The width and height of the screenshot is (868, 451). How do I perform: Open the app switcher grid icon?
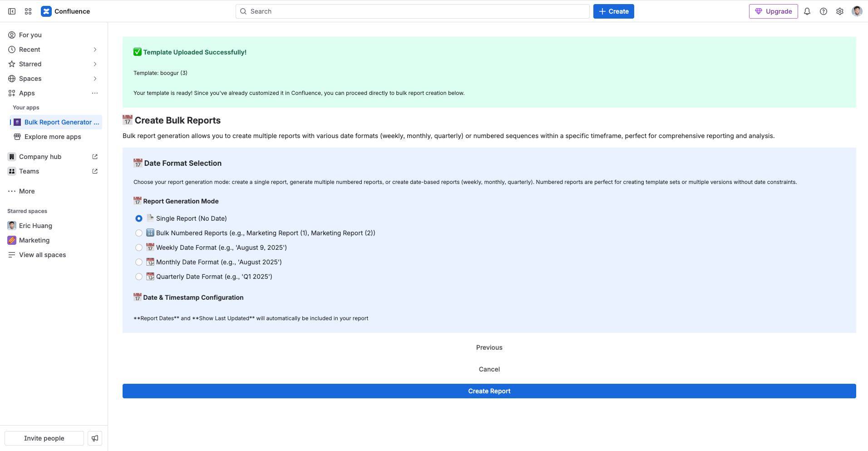(x=28, y=11)
